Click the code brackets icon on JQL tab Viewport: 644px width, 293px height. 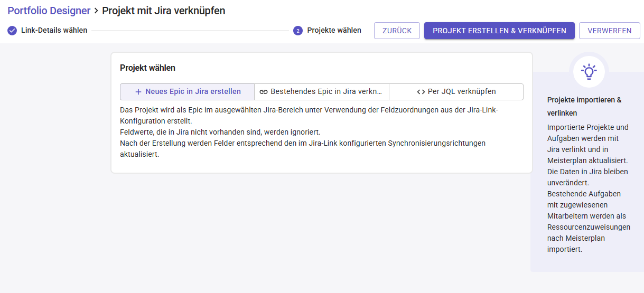coord(421,91)
